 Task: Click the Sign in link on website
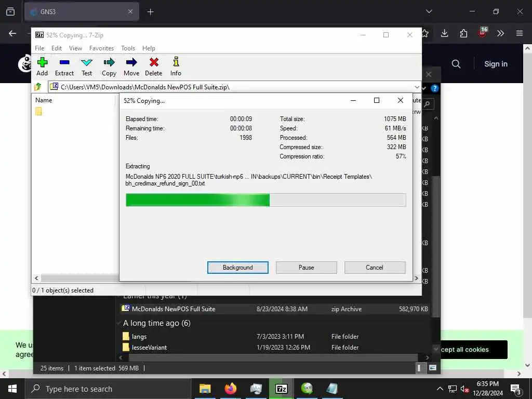496,64
